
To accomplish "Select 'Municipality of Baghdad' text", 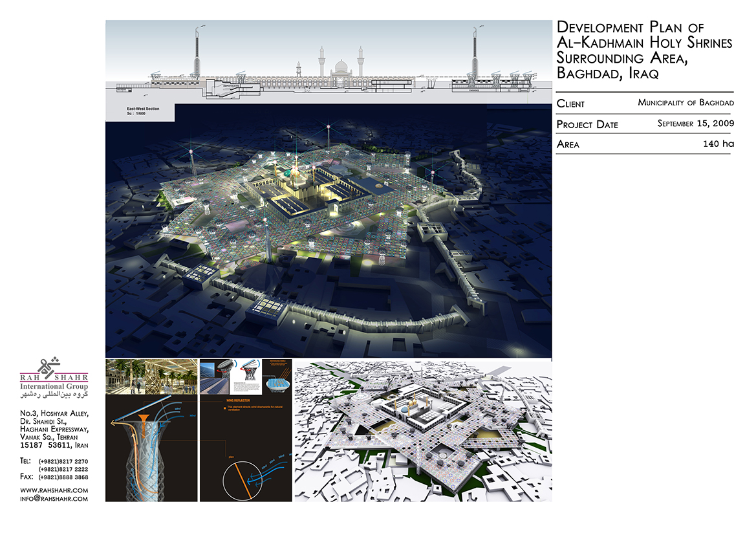I will tap(686, 103).
